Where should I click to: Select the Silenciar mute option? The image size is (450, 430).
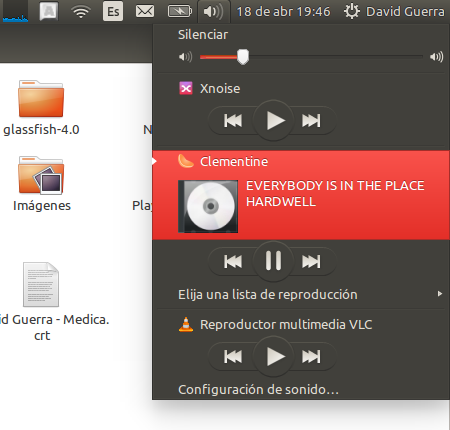point(203,35)
